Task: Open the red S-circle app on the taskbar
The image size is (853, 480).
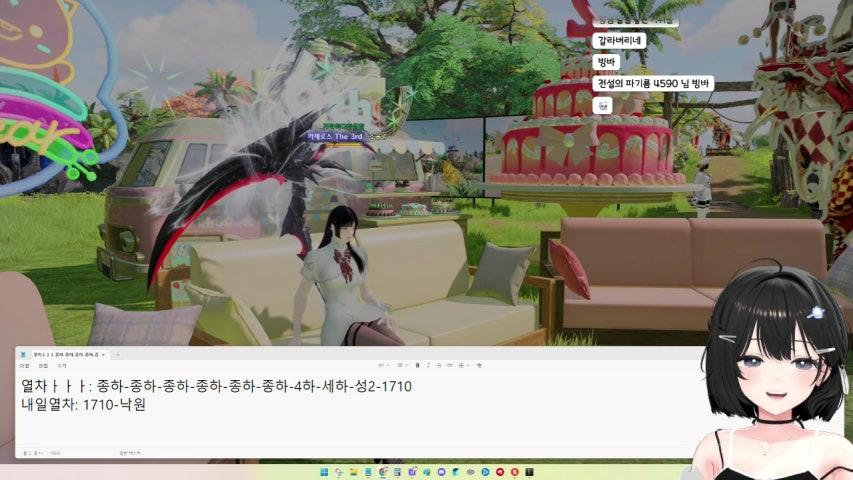Action: (x=515, y=472)
